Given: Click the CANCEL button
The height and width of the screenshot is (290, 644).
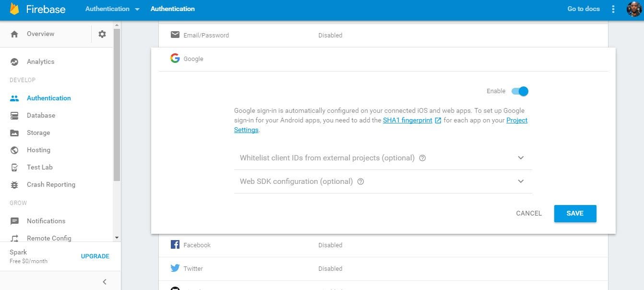Looking at the screenshot, I should click(x=529, y=213).
